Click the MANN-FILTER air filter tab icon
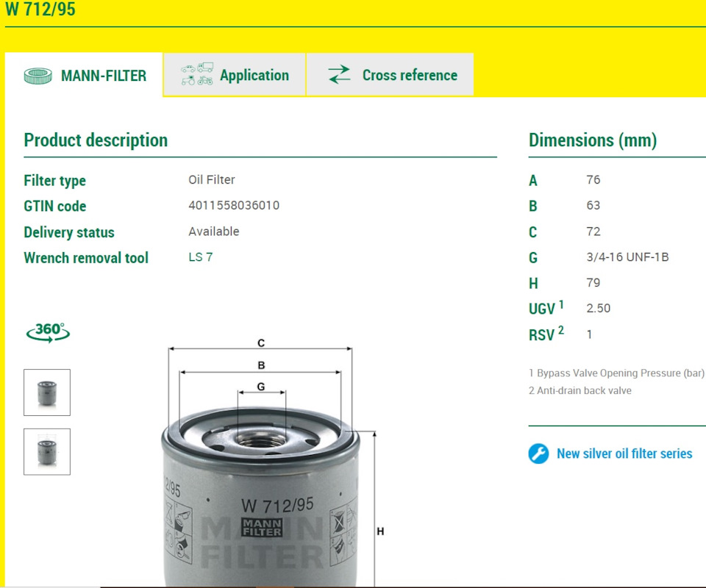This screenshot has height=588, width=706. [x=38, y=76]
